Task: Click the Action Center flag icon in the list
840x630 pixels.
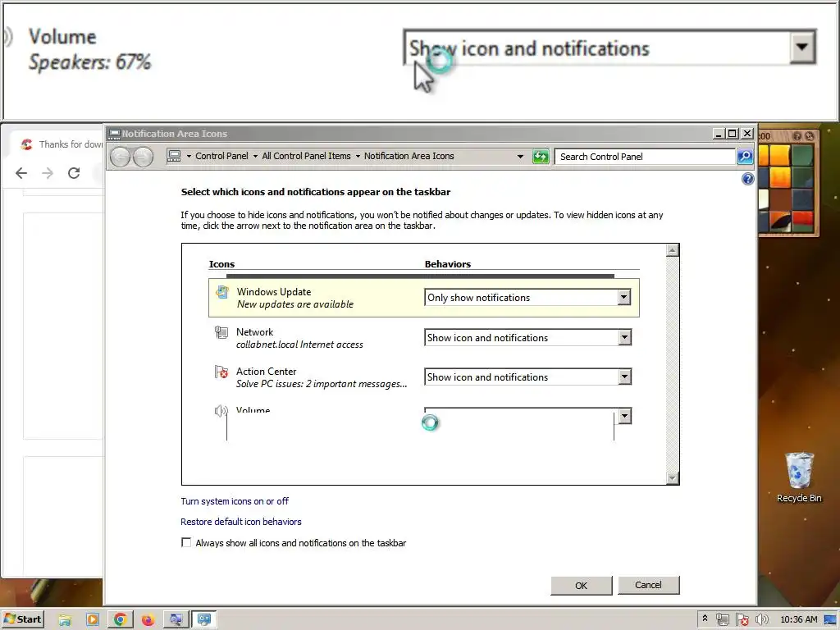Action: coord(221,372)
